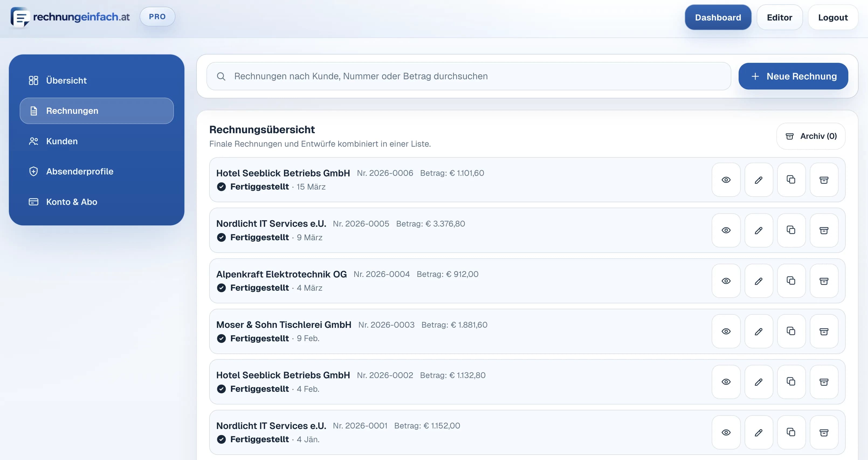Open the Kunden section in the sidebar
Image resolution: width=868 pixels, height=460 pixels.
(62, 141)
